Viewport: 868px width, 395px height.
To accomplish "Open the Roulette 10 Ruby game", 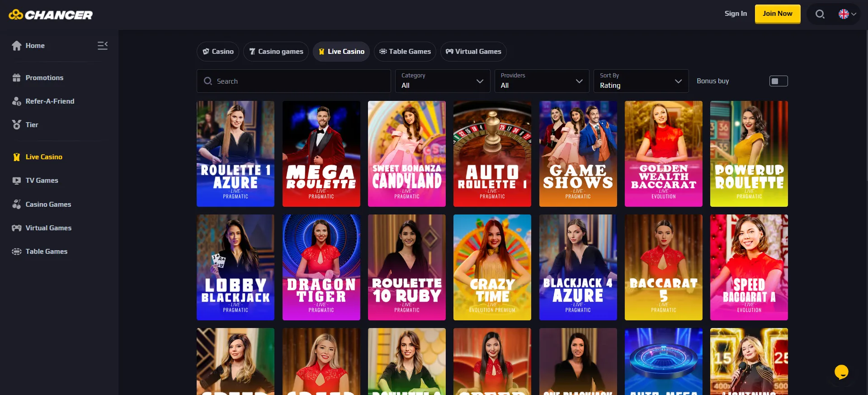I will tap(407, 267).
